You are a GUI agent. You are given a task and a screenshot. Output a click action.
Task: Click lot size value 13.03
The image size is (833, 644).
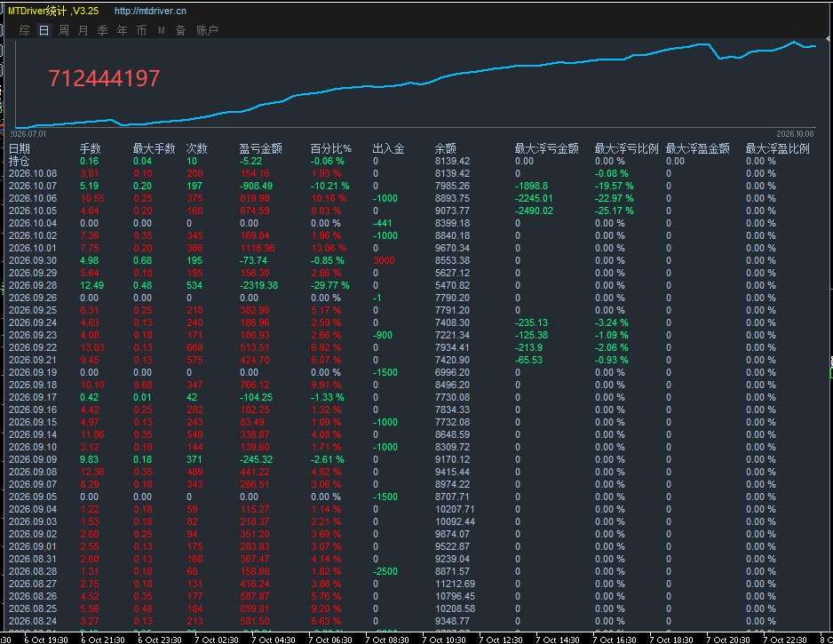[92, 347]
